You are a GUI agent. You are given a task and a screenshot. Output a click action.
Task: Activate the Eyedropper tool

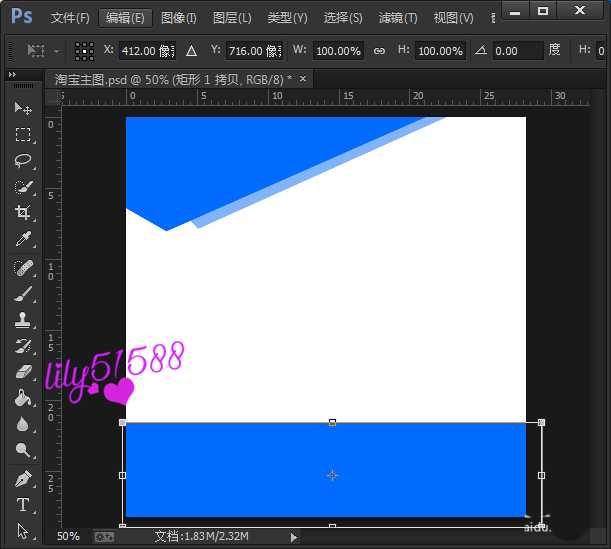pos(22,239)
